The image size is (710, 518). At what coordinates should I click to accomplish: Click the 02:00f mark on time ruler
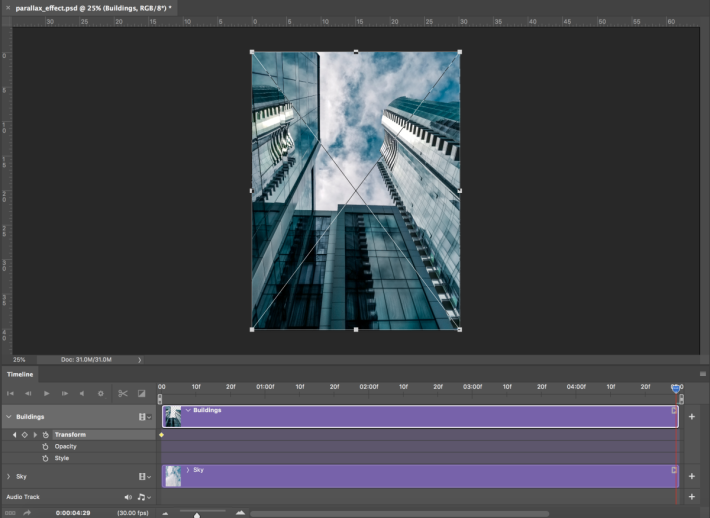click(x=369, y=387)
